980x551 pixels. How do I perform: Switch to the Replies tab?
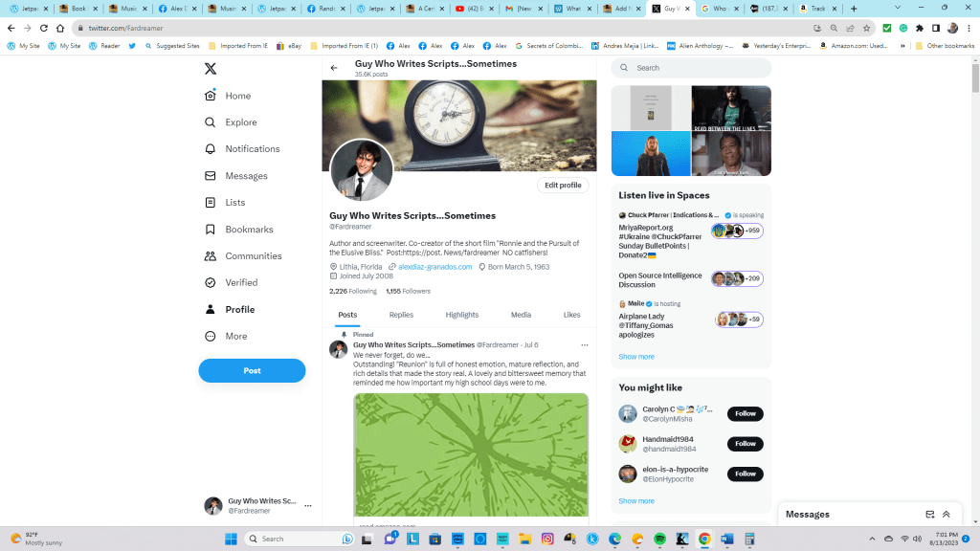[x=401, y=315]
